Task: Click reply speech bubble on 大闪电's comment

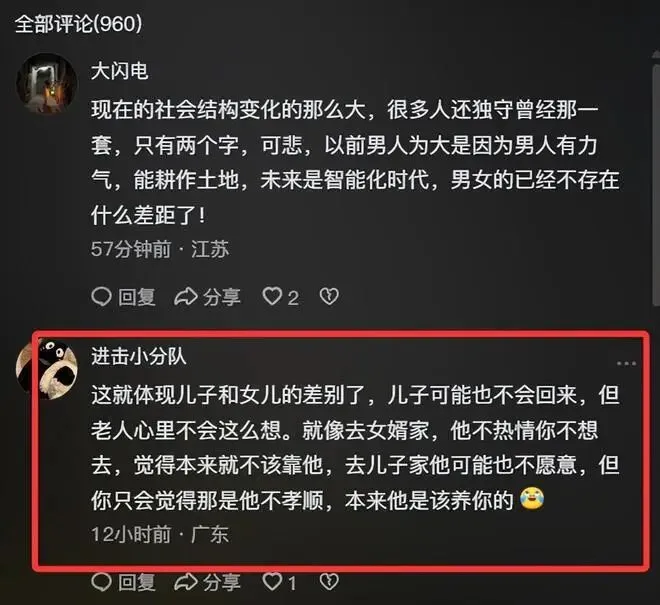Action: click(x=101, y=297)
